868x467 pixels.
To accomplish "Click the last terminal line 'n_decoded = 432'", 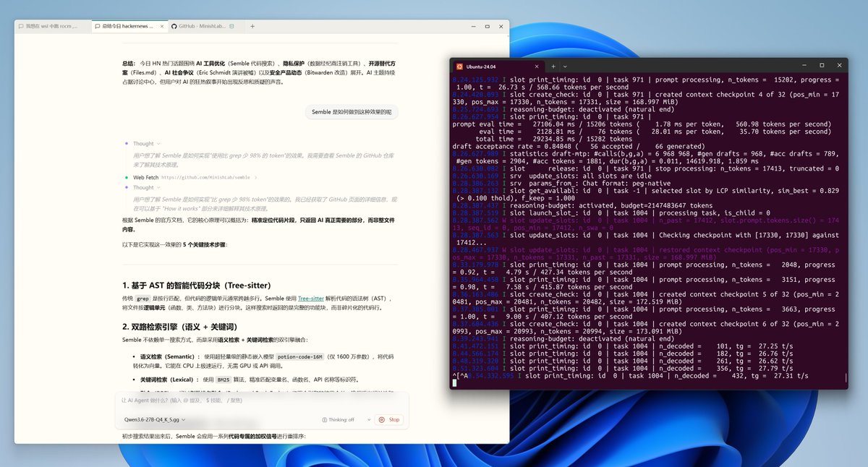I will click(630, 377).
